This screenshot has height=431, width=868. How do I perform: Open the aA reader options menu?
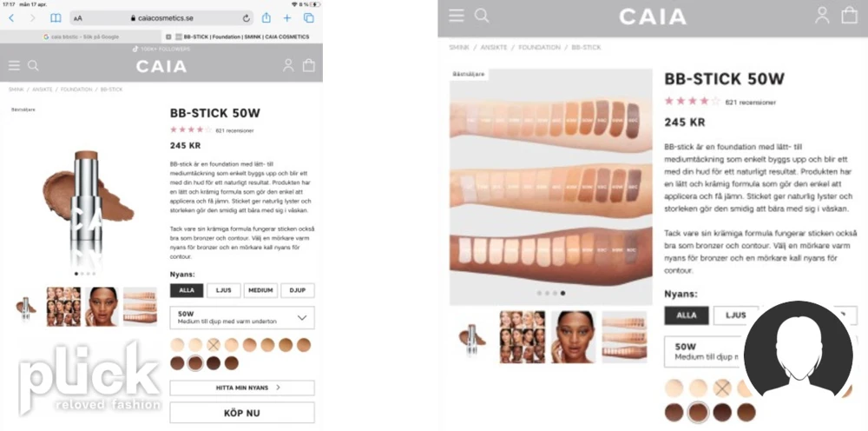pyautogui.click(x=78, y=18)
